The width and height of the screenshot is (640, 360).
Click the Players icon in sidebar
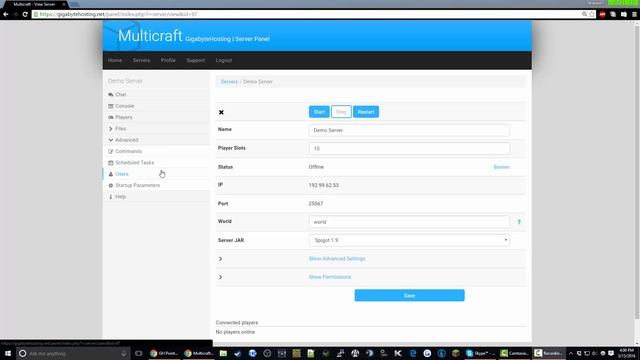click(111, 118)
